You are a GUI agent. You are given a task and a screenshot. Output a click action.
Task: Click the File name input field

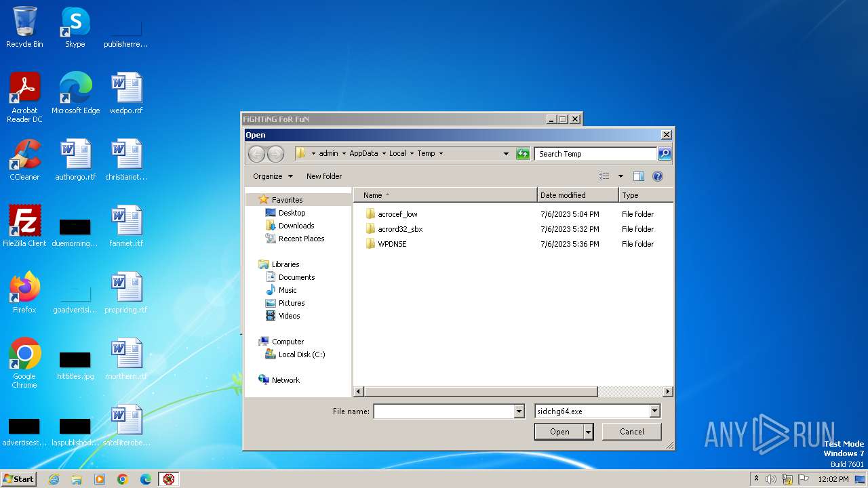coord(443,411)
